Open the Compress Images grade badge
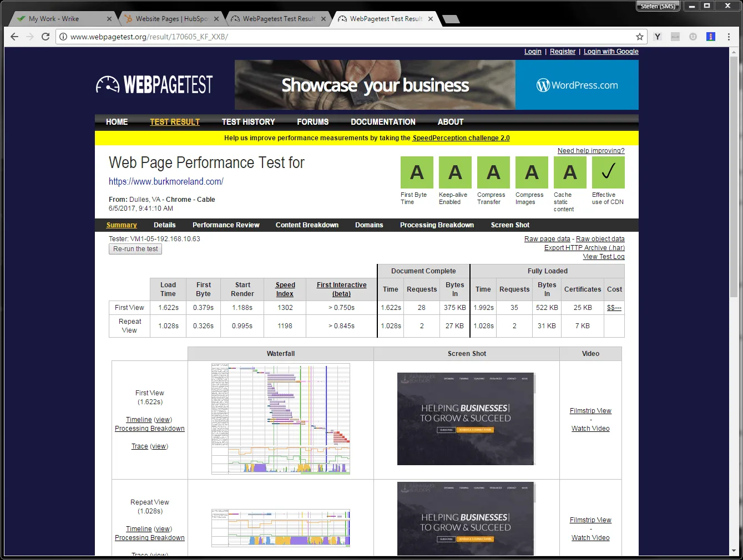 tap(532, 172)
